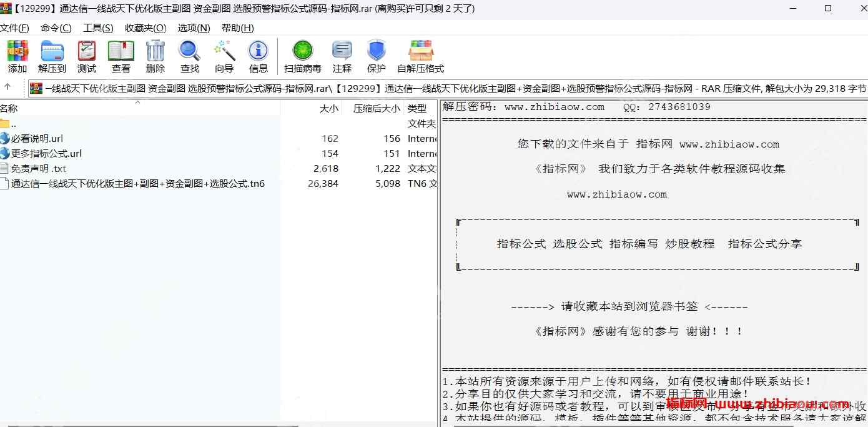Open the 收藏夹(O) menu
Image resolution: width=868 pixels, height=427 pixels.
pos(145,28)
